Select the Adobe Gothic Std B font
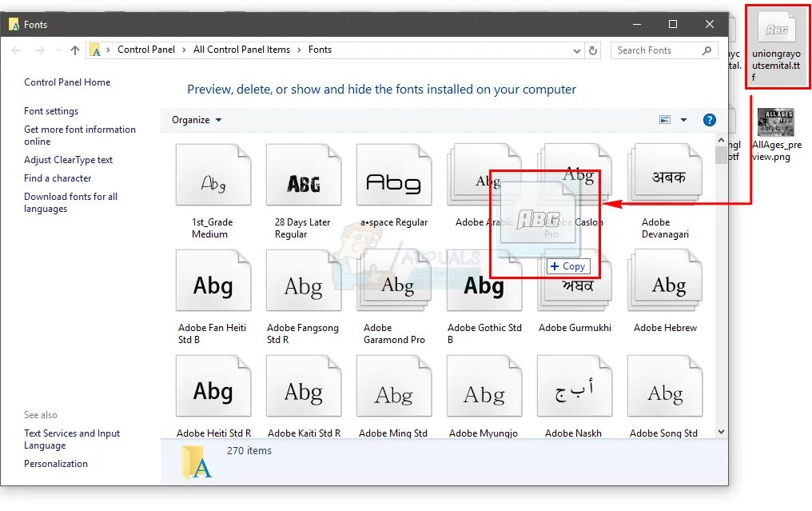 click(x=484, y=288)
